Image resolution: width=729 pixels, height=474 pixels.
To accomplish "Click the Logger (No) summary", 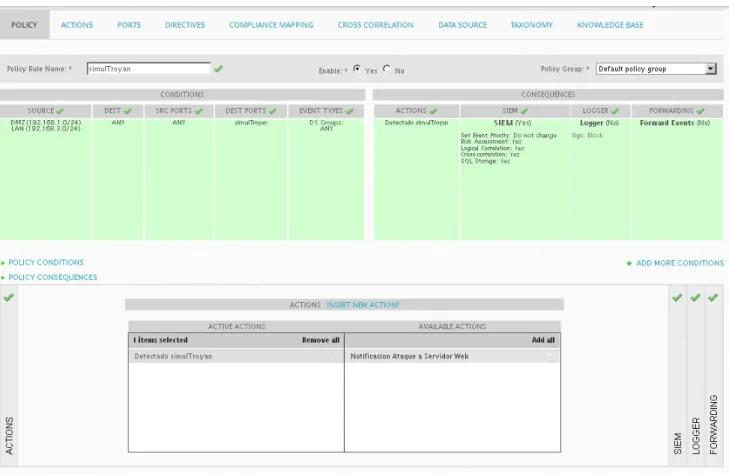I will pyautogui.click(x=600, y=123).
